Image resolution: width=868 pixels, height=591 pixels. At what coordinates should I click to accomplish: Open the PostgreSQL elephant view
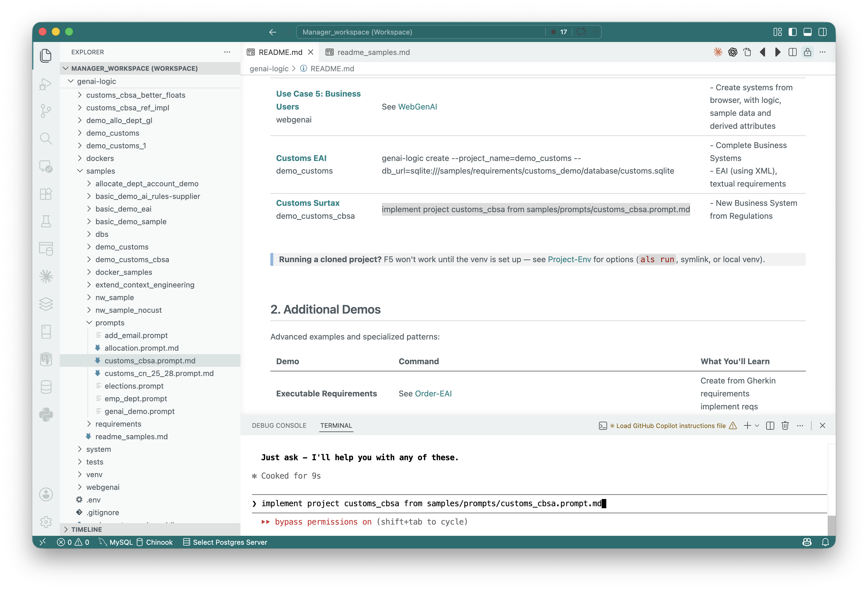pyautogui.click(x=45, y=359)
